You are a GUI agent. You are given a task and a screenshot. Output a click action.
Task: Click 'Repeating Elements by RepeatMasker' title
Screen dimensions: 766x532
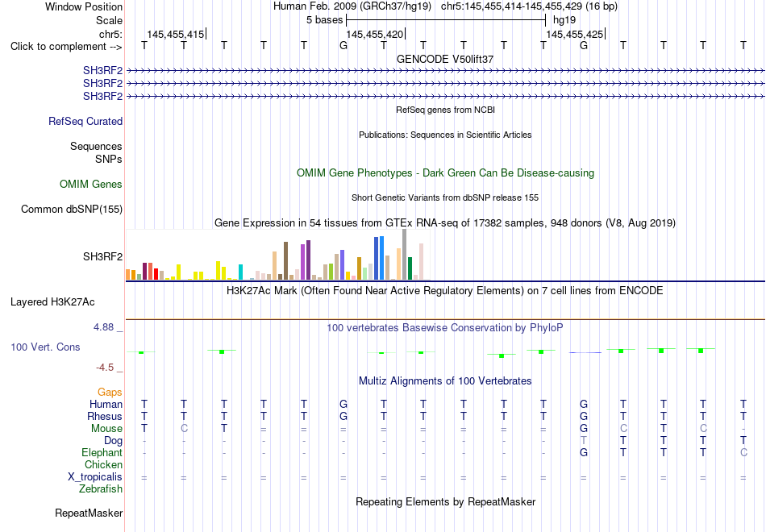pos(445,501)
